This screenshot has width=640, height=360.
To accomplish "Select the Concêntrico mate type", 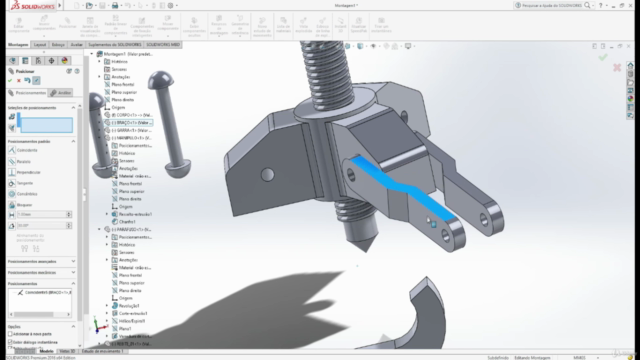I will click(23, 194).
